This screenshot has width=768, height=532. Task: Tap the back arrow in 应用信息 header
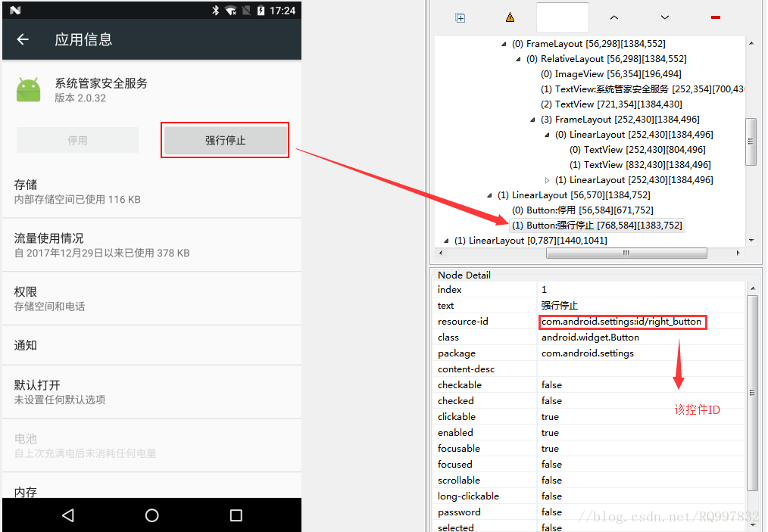pos(23,39)
